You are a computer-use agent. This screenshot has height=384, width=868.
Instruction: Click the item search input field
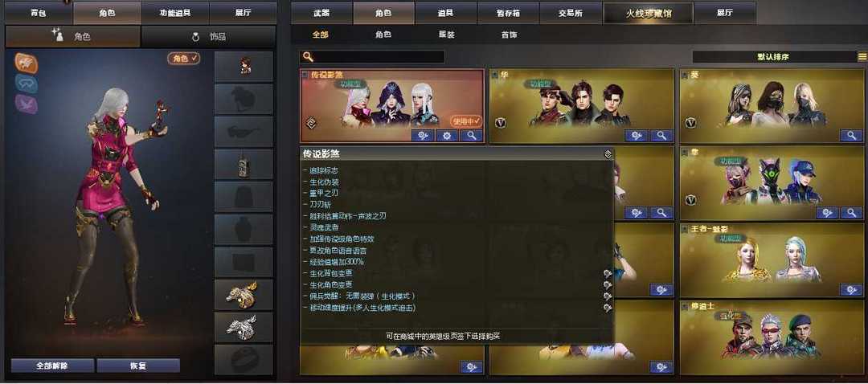pyautogui.click(x=372, y=56)
